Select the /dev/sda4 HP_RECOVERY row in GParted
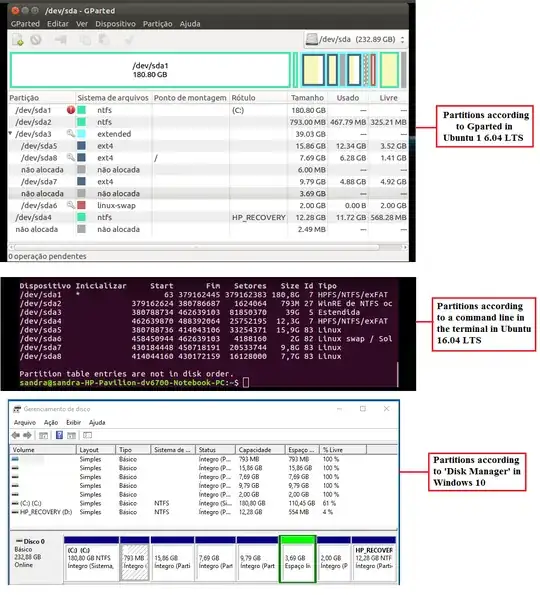 click(x=208, y=217)
